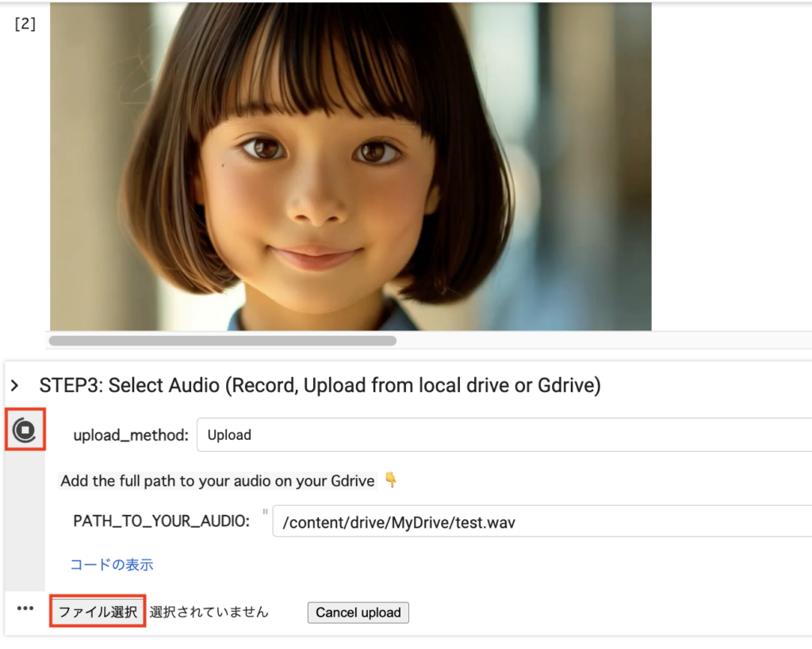Viewport: 812px width, 649px height.
Task: Click the Cancel upload button
Action: (x=358, y=613)
